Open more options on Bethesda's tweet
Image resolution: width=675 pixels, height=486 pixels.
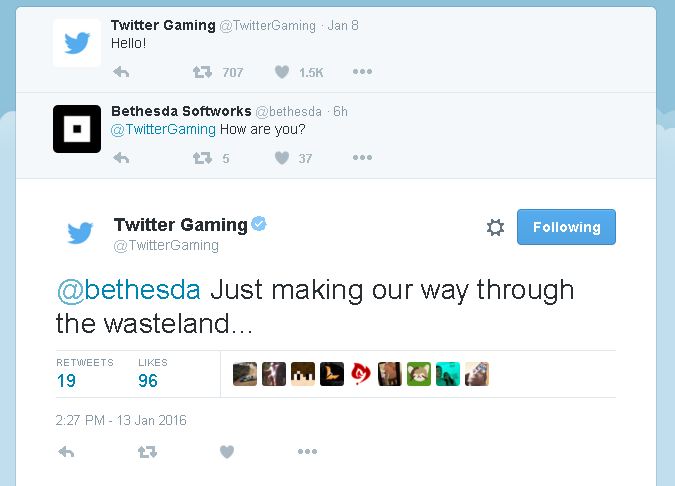click(362, 158)
